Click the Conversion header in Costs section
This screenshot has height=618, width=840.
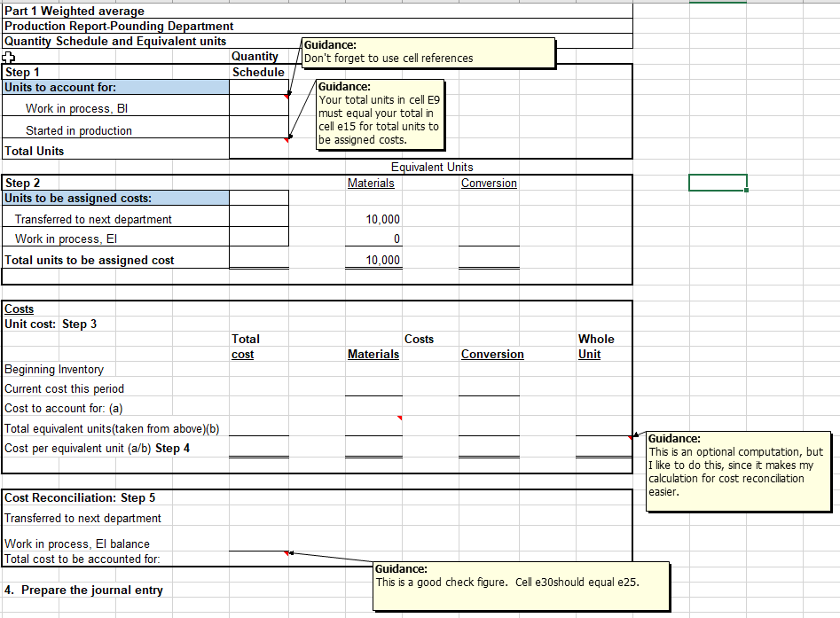coord(492,354)
